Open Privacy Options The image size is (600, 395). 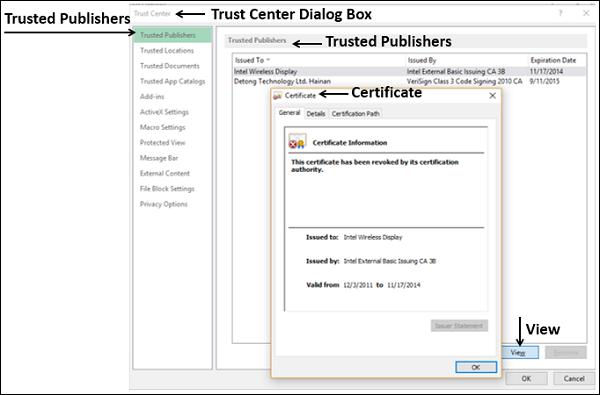click(163, 204)
